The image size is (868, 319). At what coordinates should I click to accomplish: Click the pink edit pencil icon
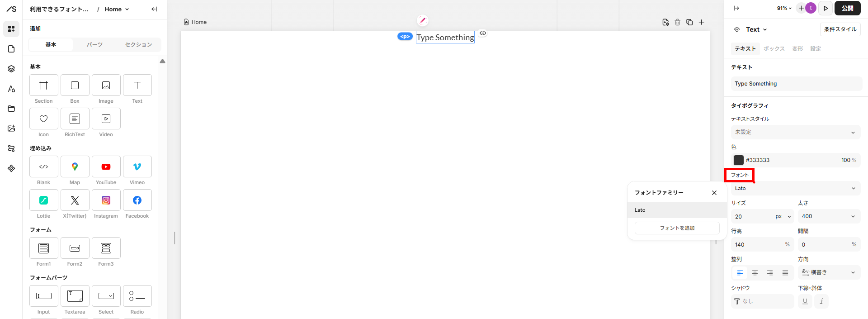click(x=422, y=20)
